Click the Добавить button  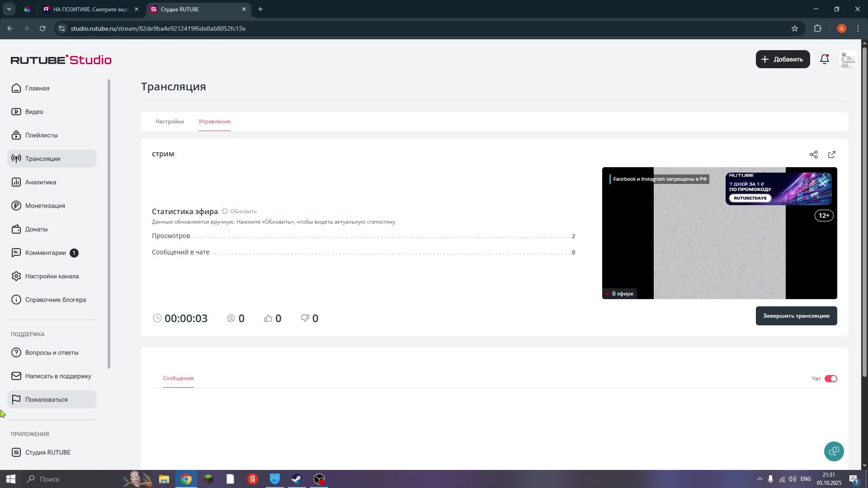[x=782, y=59]
